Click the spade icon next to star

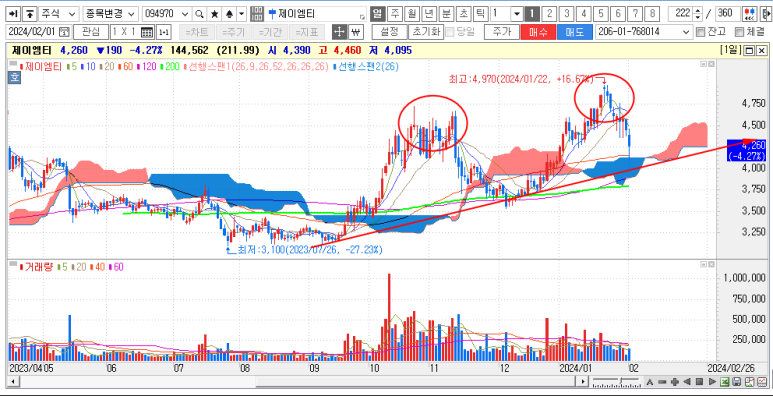(230, 13)
